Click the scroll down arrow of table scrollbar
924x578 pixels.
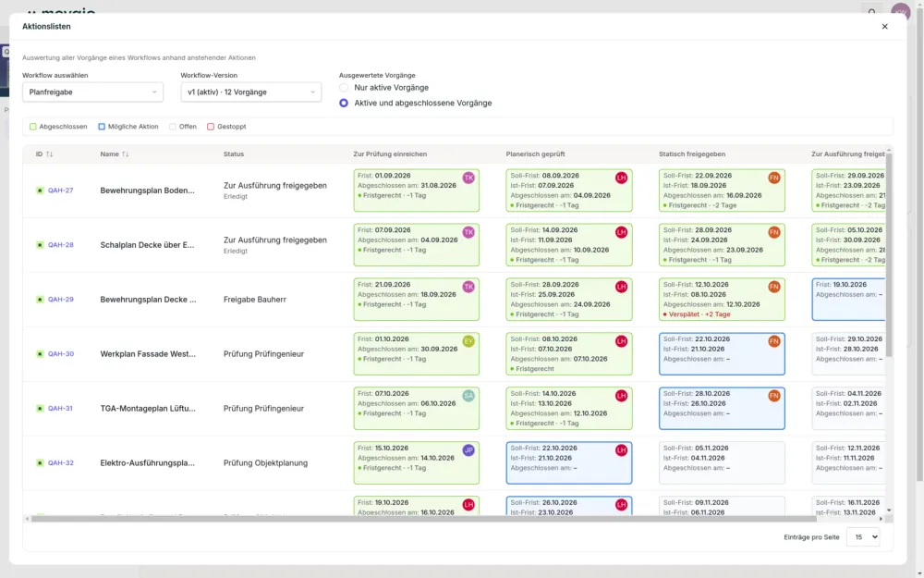[x=889, y=510]
